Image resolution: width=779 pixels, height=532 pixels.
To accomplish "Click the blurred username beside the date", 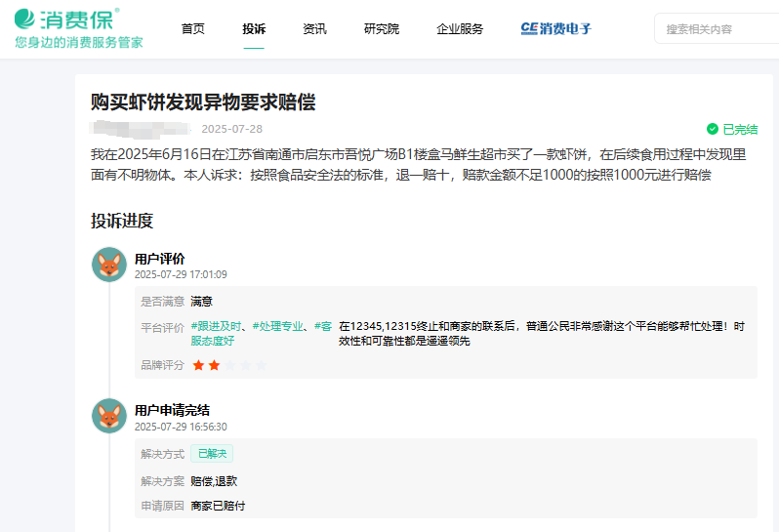I will click(141, 129).
